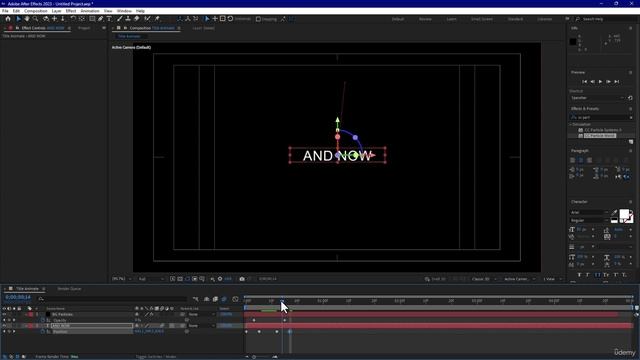Click the Effects & Presets search field
This screenshot has height=360, width=640.
(601, 118)
